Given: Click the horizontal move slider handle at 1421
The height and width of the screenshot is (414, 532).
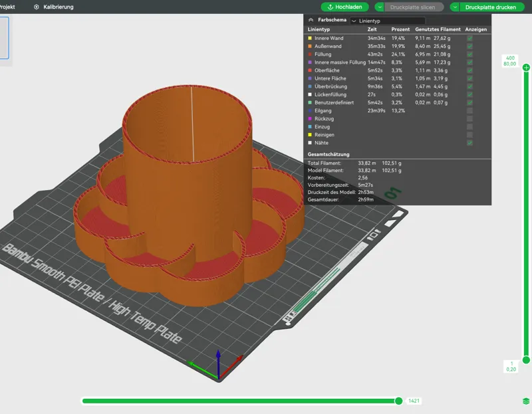Looking at the screenshot, I should pyautogui.click(x=398, y=401).
